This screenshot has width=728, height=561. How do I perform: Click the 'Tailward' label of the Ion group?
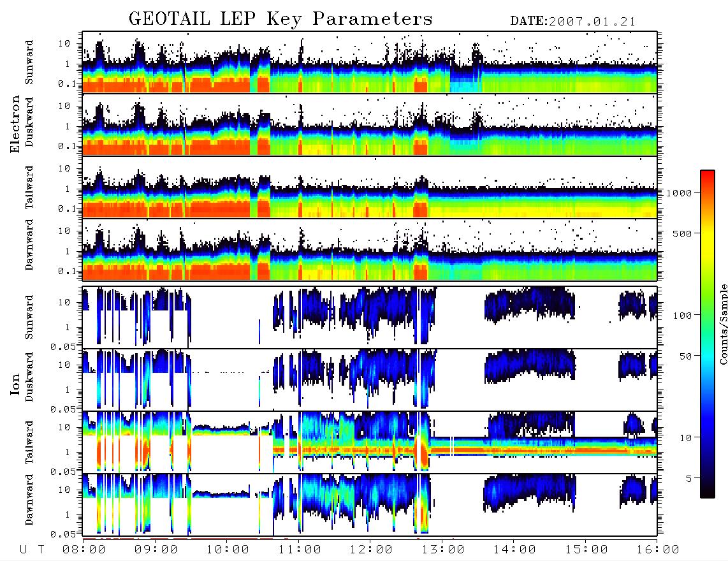pyautogui.click(x=29, y=442)
